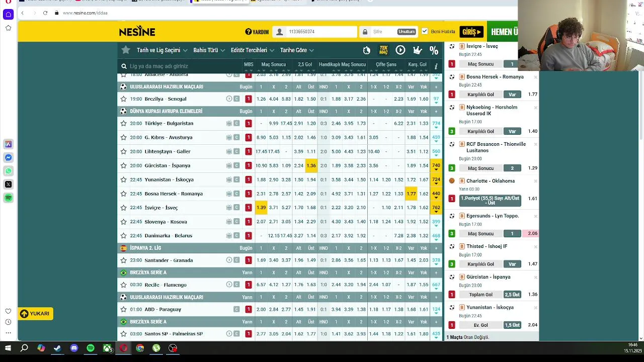Star the G. Kıbrıs - Avusturya match
644x362 pixels.
[x=123, y=137]
